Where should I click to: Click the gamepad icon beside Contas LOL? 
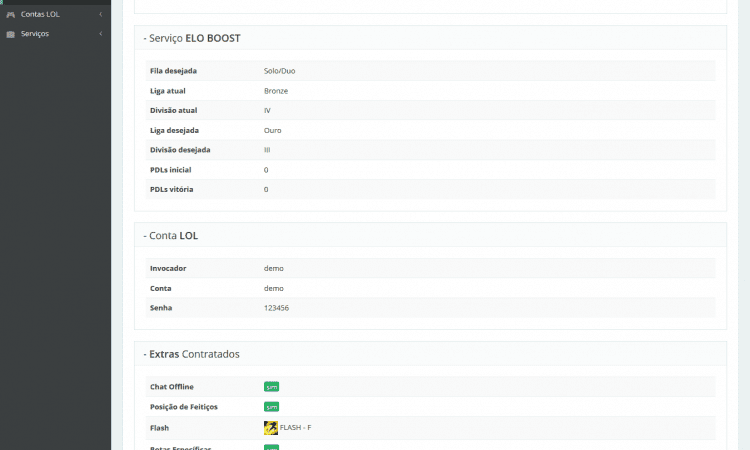11,15
